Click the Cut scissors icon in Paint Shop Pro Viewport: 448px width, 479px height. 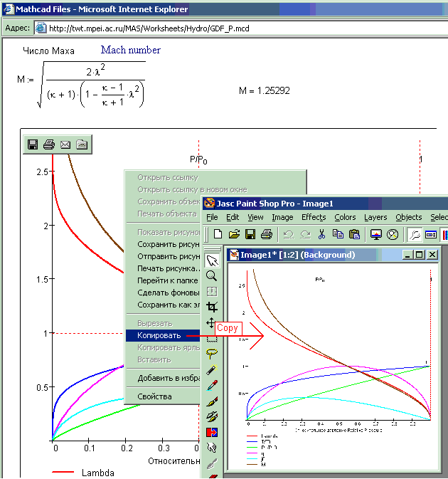(x=321, y=234)
